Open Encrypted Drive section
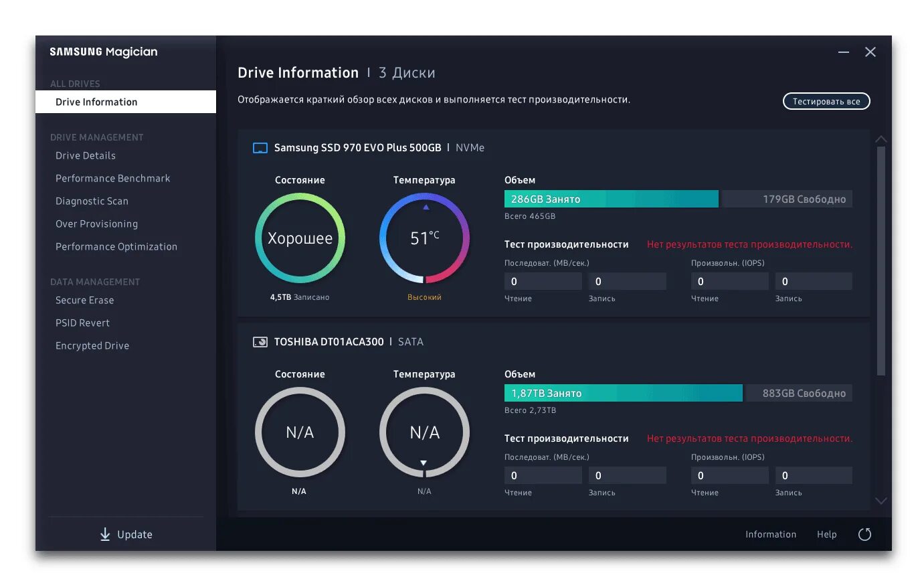This screenshot has height=583, width=924. click(x=92, y=345)
